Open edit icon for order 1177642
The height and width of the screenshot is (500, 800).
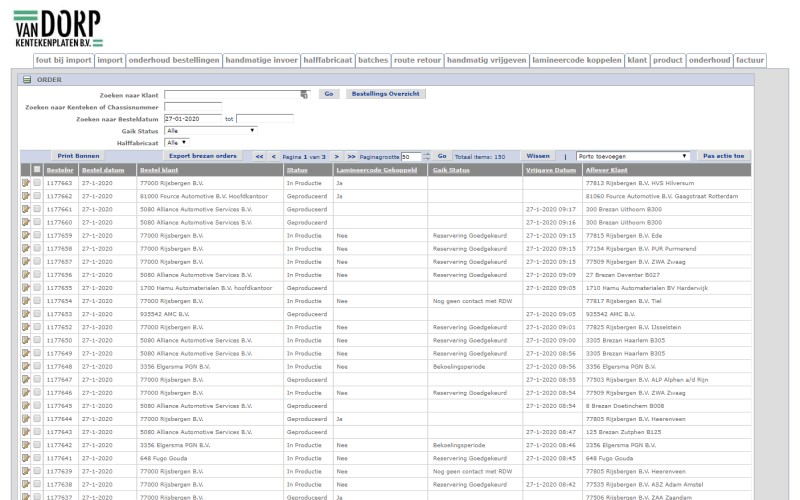click(x=26, y=445)
